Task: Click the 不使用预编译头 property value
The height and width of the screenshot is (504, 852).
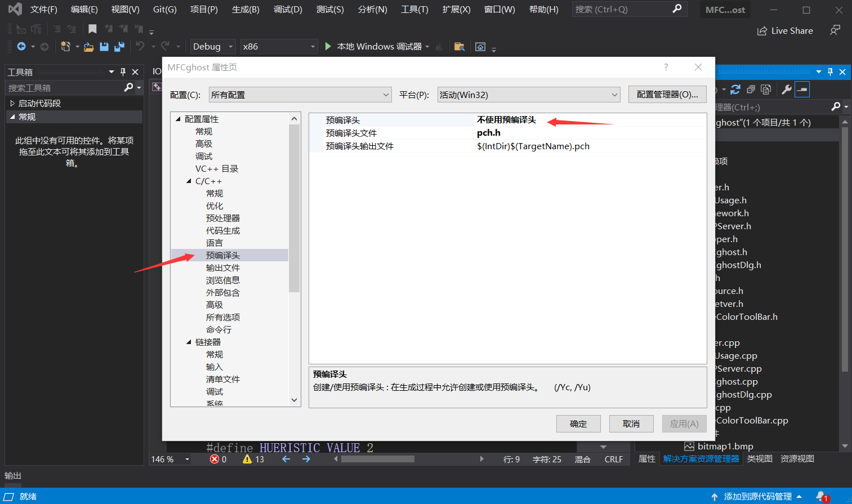Action: (506, 120)
